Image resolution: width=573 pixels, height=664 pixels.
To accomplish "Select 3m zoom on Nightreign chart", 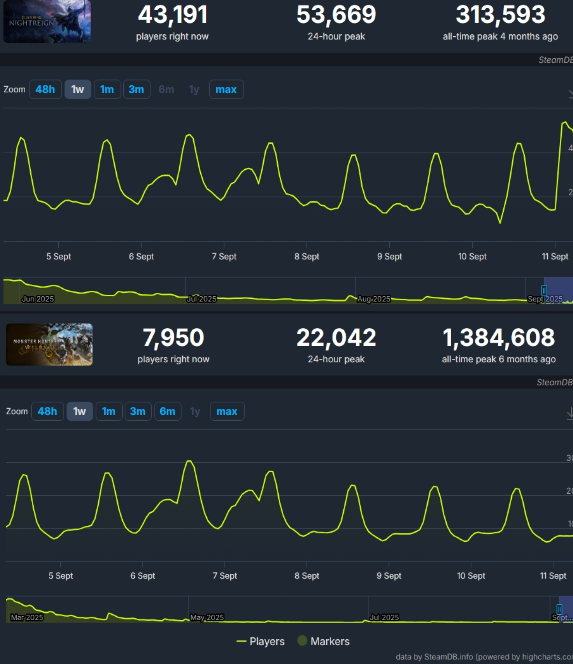I will [136, 89].
